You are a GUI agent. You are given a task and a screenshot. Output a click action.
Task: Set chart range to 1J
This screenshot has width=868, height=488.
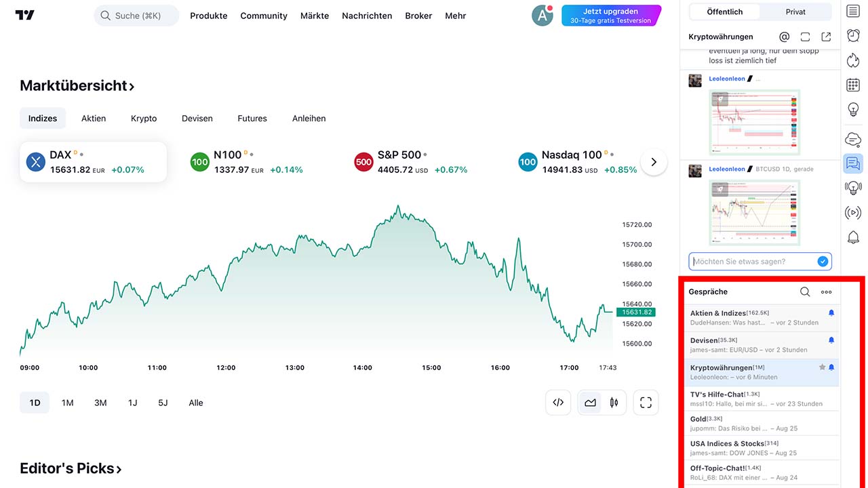(x=132, y=403)
